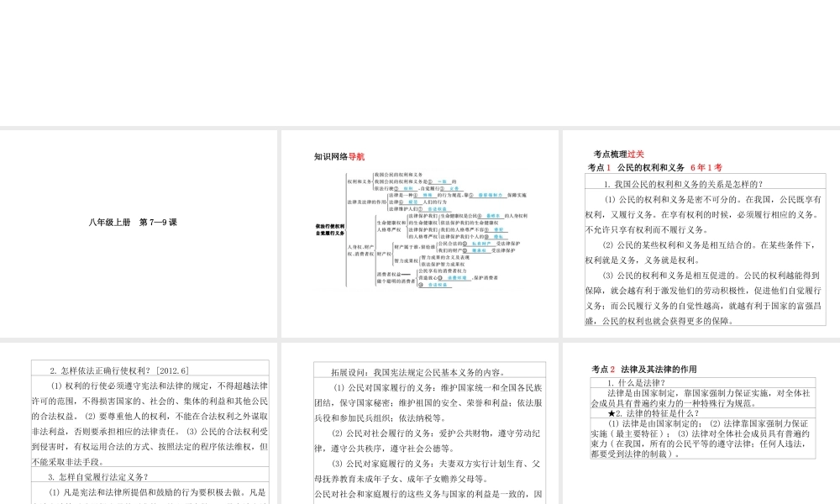Click the '智力成果权' node in the diagram

tap(406, 261)
